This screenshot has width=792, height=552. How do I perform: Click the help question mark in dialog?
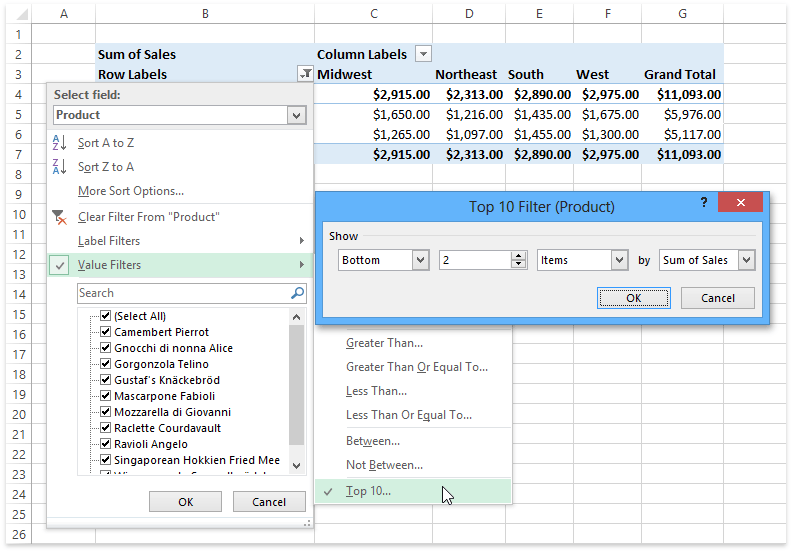[704, 203]
